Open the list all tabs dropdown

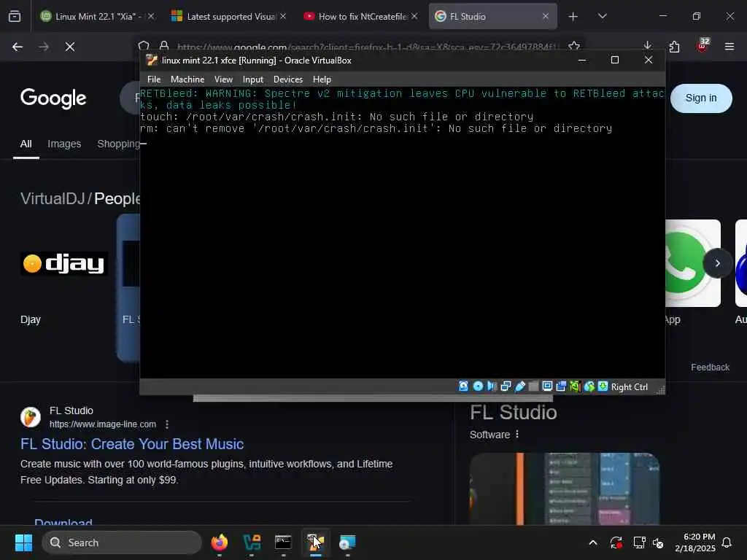tap(602, 16)
